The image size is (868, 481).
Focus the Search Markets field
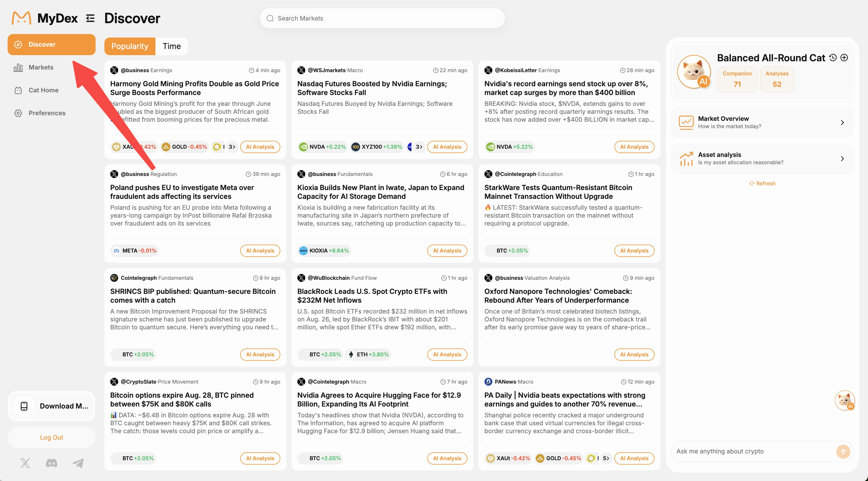pyautogui.click(x=382, y=18)
